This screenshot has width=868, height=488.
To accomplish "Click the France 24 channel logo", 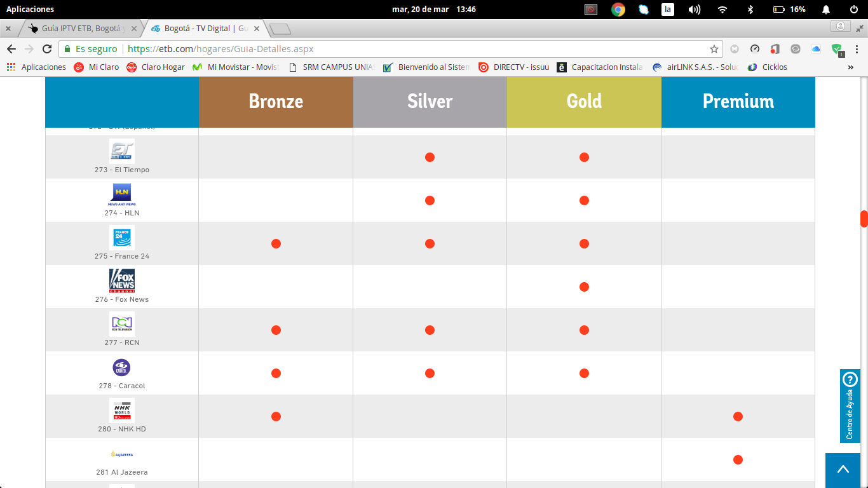I will (121, 238).
